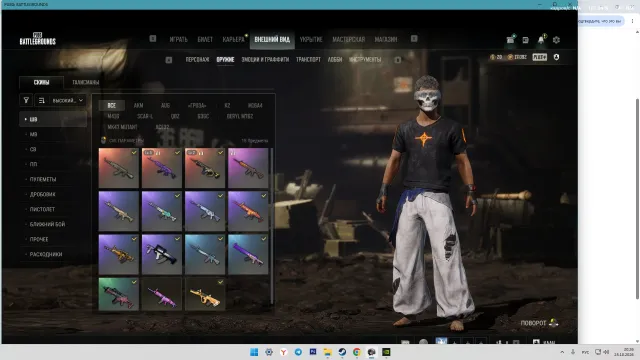The image size is (640, 360).
Task: Select the yellow rifle skin in last row
Action: click(x=205, y=294)
